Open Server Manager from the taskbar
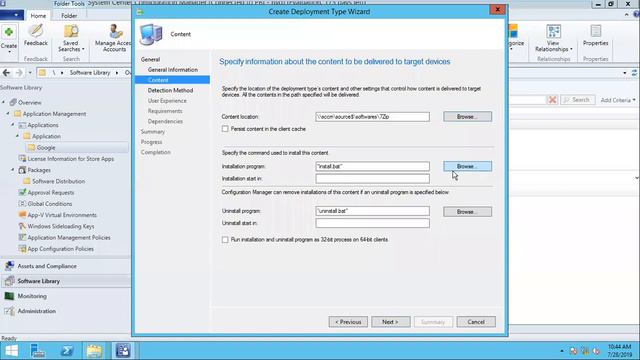 pos(38,351)
